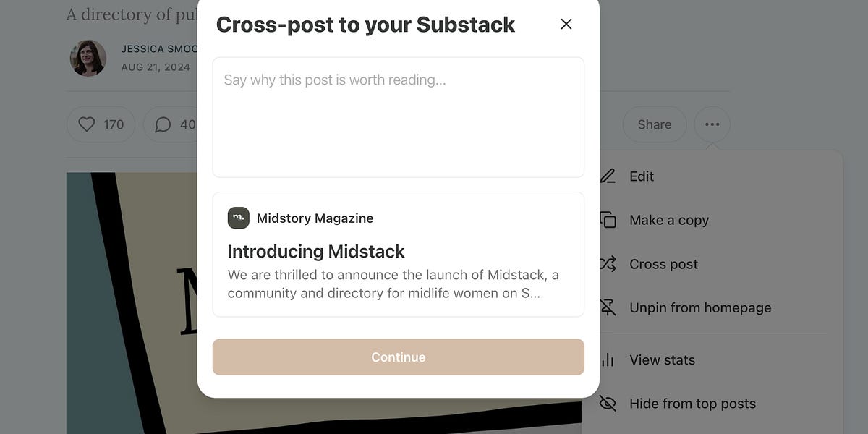Open the ellipsis more options menu

(712, 124)
